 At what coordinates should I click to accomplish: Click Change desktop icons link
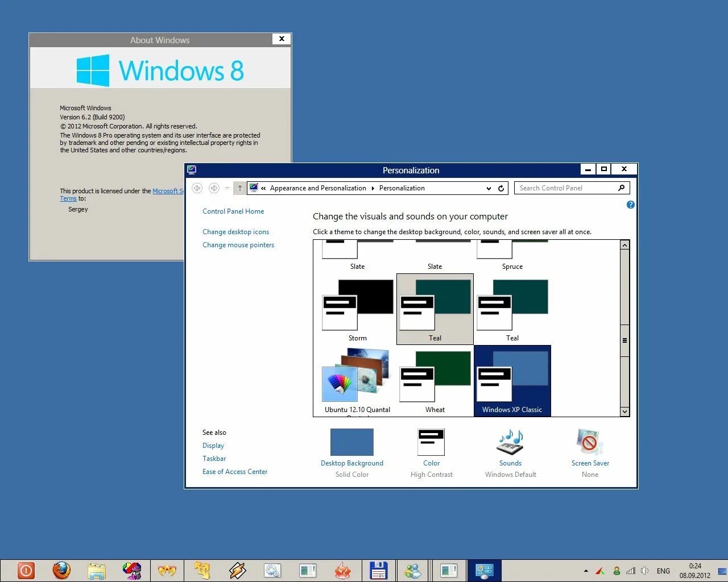pyautogui.click(x=235, y=232)
